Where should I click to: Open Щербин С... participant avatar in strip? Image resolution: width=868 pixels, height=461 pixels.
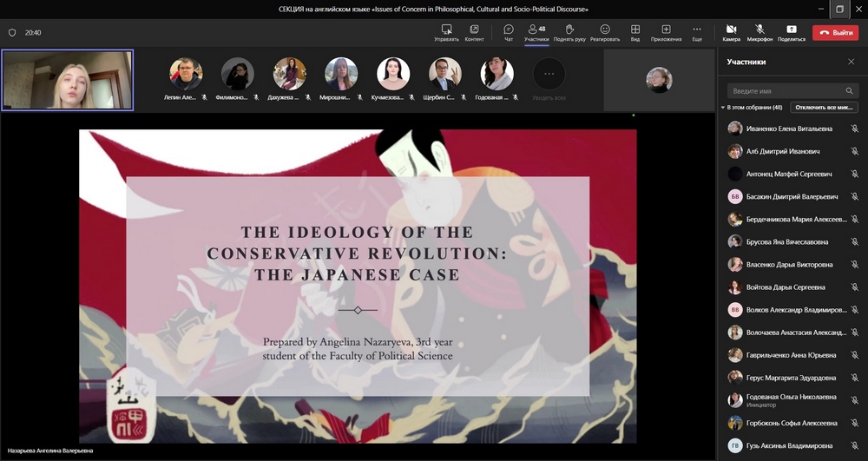[445, 74]
